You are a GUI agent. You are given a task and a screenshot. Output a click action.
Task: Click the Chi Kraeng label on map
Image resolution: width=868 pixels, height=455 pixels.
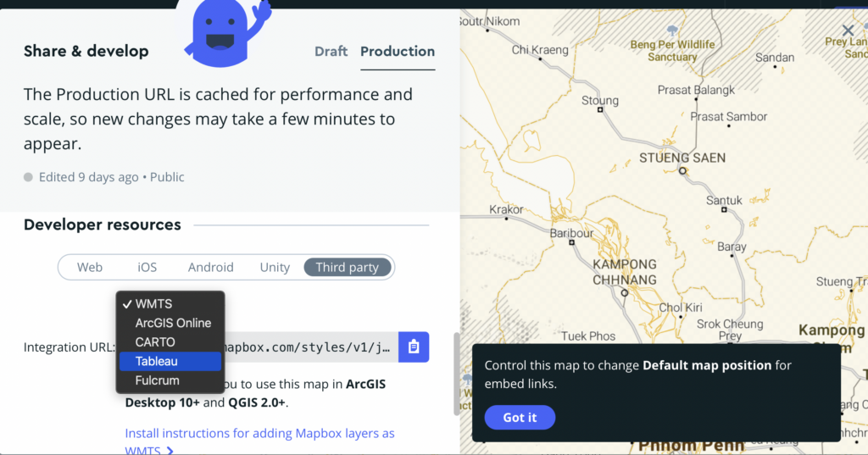tap(540, 50)
